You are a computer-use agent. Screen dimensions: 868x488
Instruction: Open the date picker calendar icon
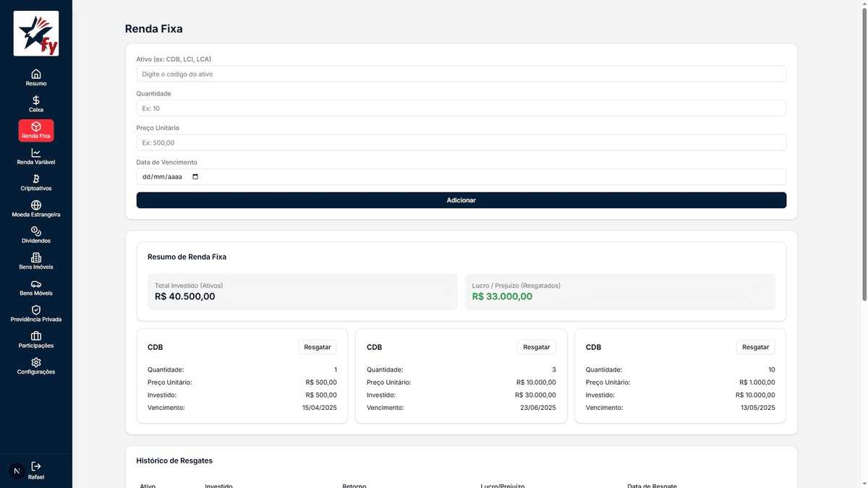coord(195,176)
